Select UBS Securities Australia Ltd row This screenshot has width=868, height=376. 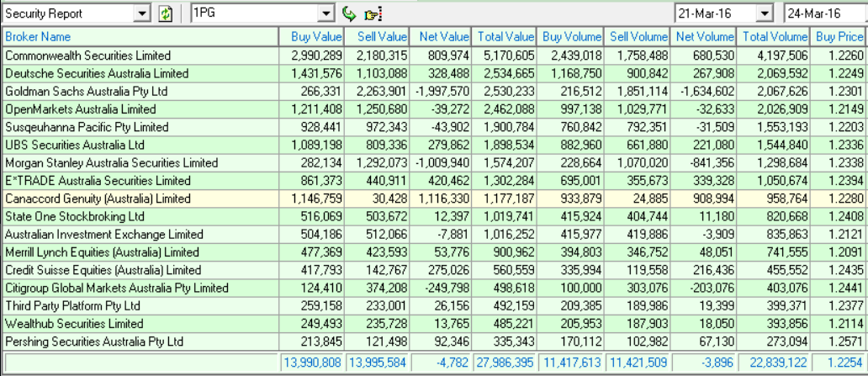[434, 145]
